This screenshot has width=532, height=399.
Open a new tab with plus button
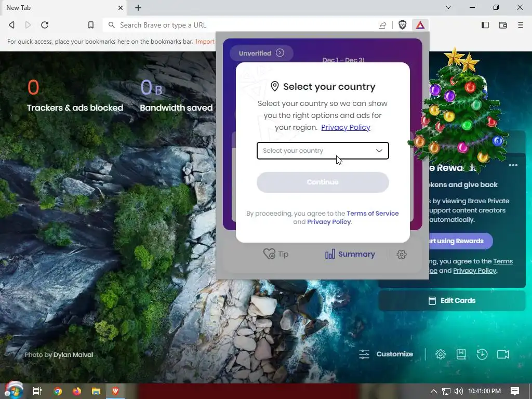click(x=138, y=8)
